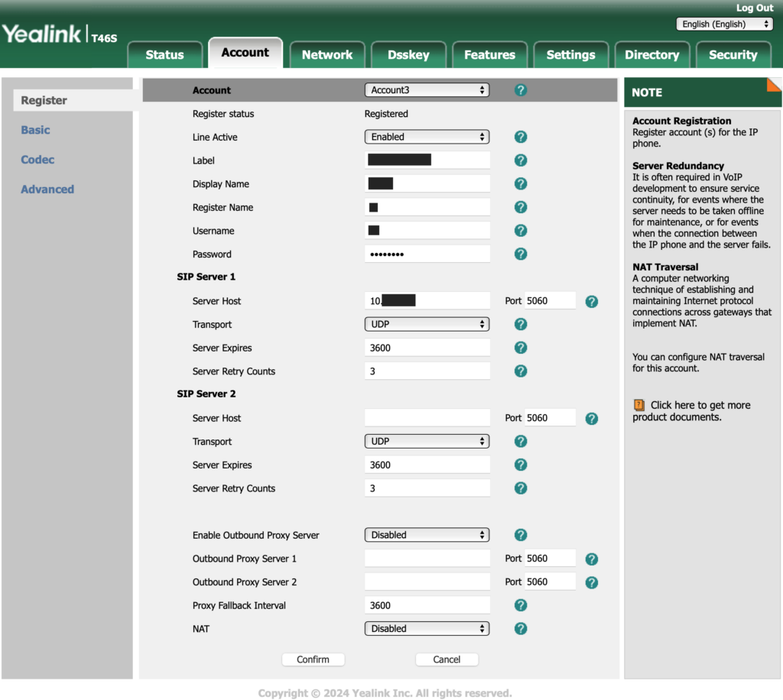Screen dimensions: 783x700
Task: Click the Outbound Proxy Server 2 port field
Action: click(x=550, y=582)
